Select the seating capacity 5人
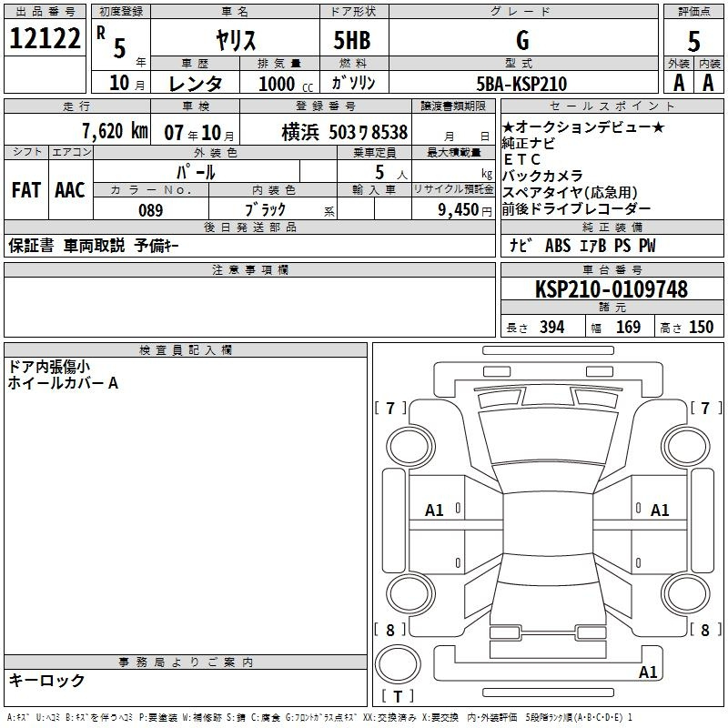Image resolution: width=728 pixels, height=728 pixels. point(391,173)
